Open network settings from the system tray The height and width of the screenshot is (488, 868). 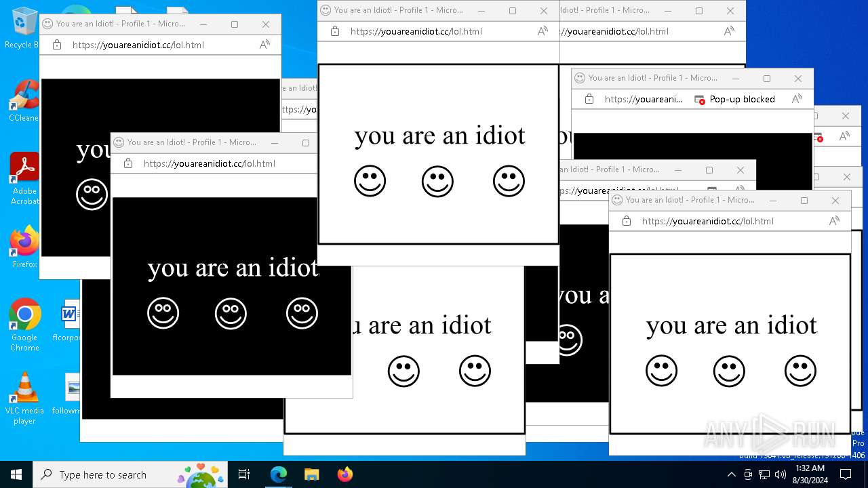(x=764, y=474)
